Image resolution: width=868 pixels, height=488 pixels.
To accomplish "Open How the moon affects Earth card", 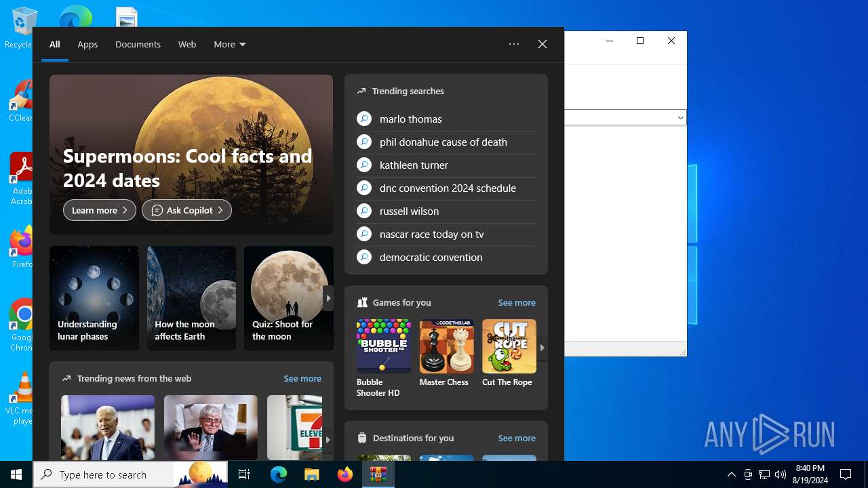I will 191,298.
